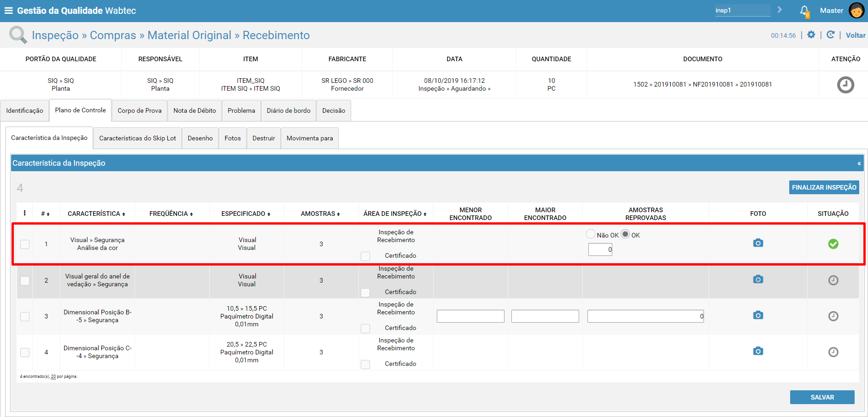Collapse the Característica da Inspeção panel
The image size is (868, 417).
point(859,163)
